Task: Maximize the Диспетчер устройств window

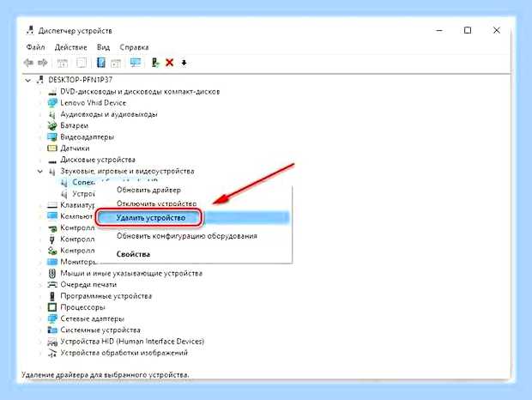Action: [x=468, y=31]
